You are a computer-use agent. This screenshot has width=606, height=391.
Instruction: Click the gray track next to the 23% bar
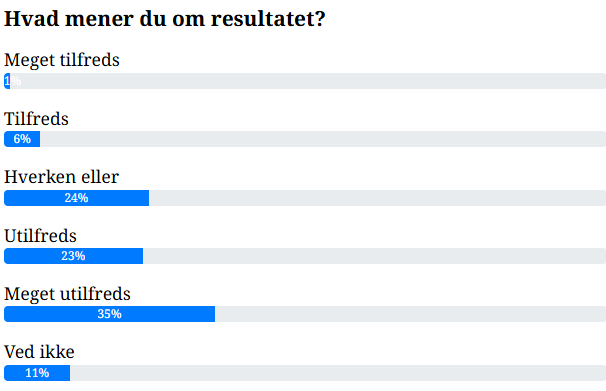[x=374, y=256]
